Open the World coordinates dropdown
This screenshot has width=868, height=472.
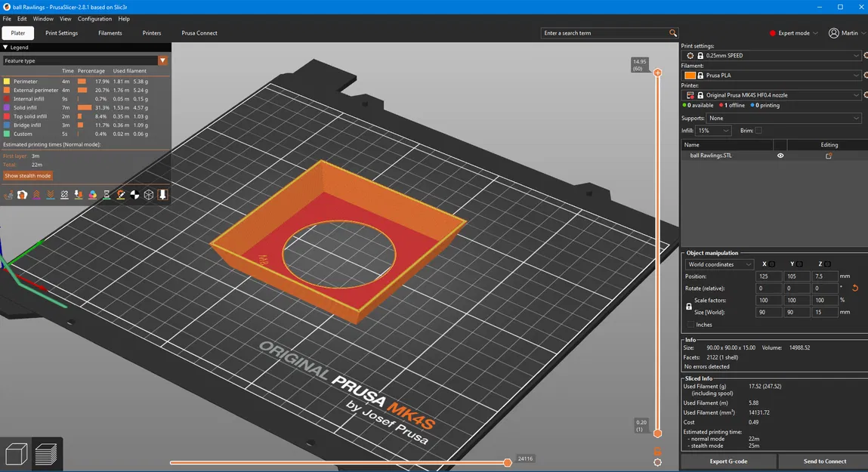tap(718, 264)
